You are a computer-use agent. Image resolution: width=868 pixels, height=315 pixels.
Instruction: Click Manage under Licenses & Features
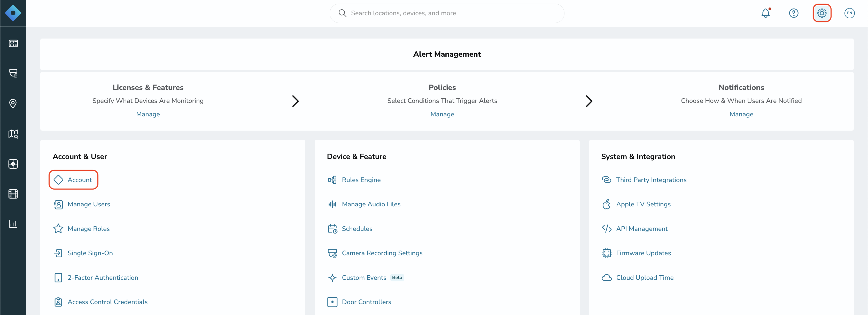point(148,114)
